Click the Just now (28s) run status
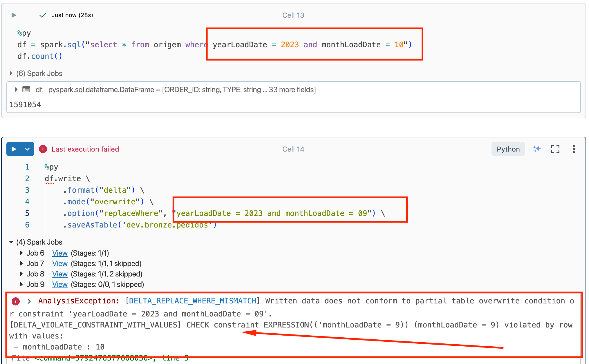The height and width of the screenshot is (364, 589). [72, 15]
